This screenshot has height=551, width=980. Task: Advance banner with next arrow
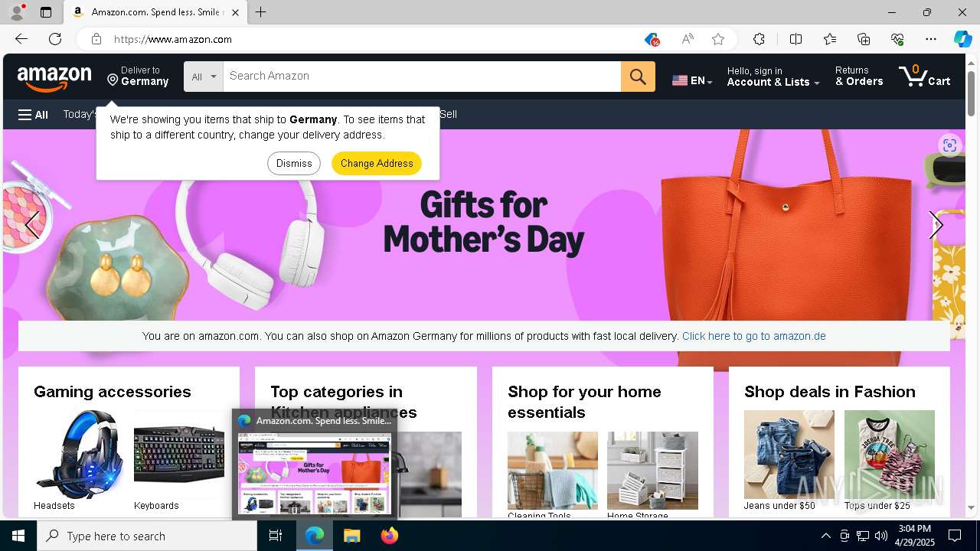[x=936, y=225]
